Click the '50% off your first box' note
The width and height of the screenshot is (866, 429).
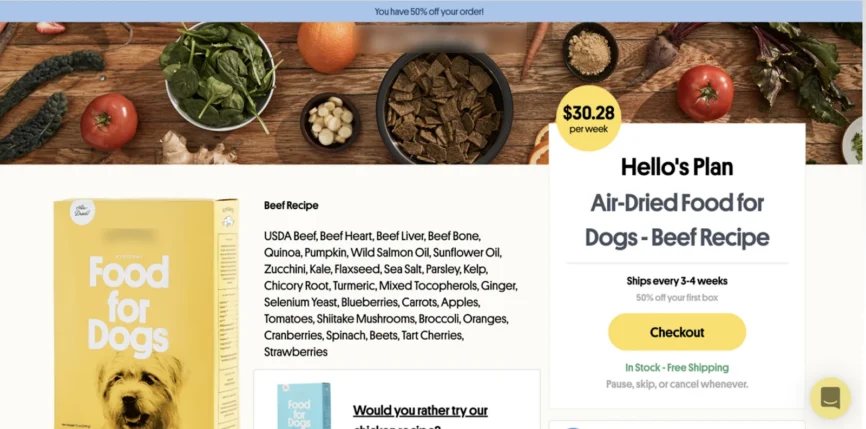point(677,298)
